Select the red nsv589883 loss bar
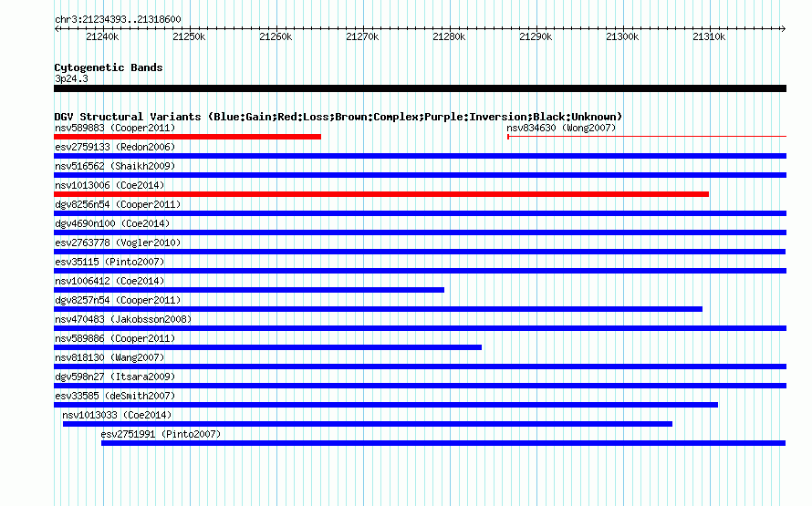The image size is (812, 506). click(x=187, y=137)
